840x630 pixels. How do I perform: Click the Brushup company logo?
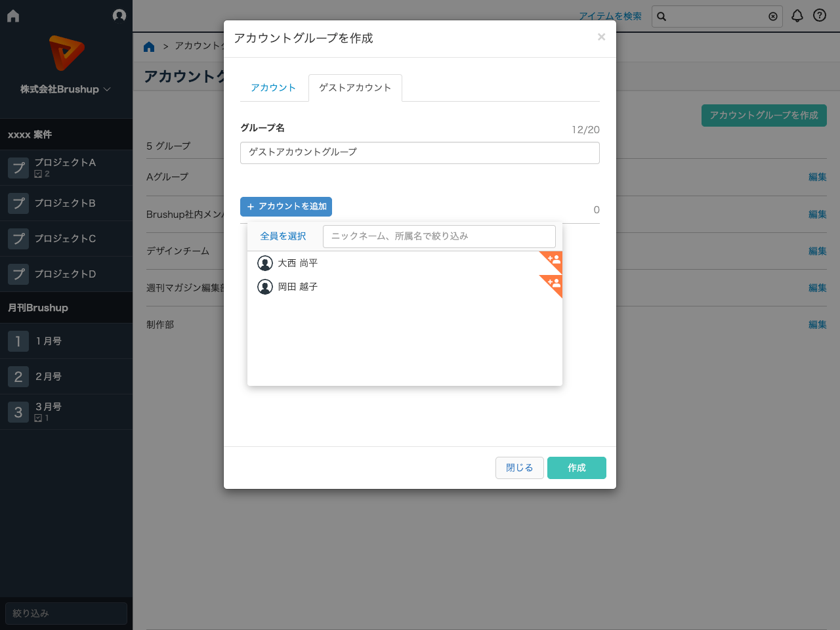click(66, 53)
